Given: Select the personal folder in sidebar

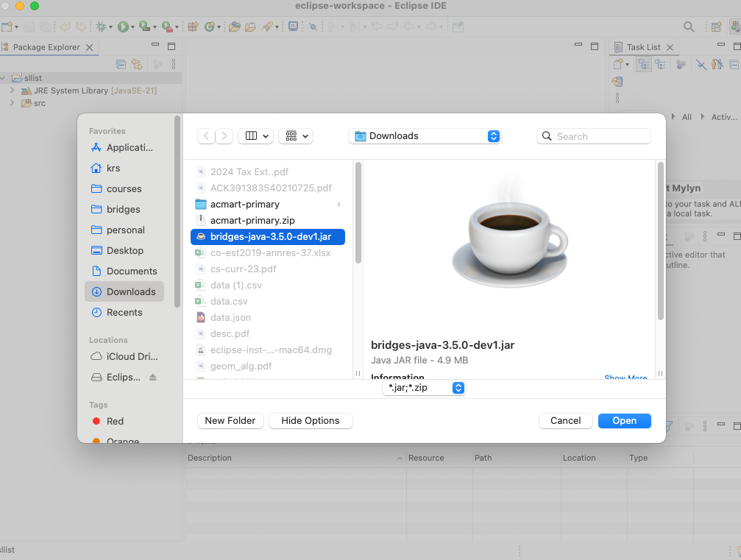Looking at the screenshot, I should [x=125, y=230].
